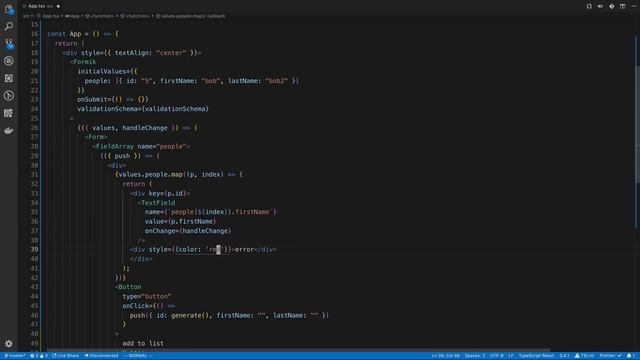Screen dimensions: 640x360
Task: Open the Live Share activity bar icon
Action: (9, 113)
